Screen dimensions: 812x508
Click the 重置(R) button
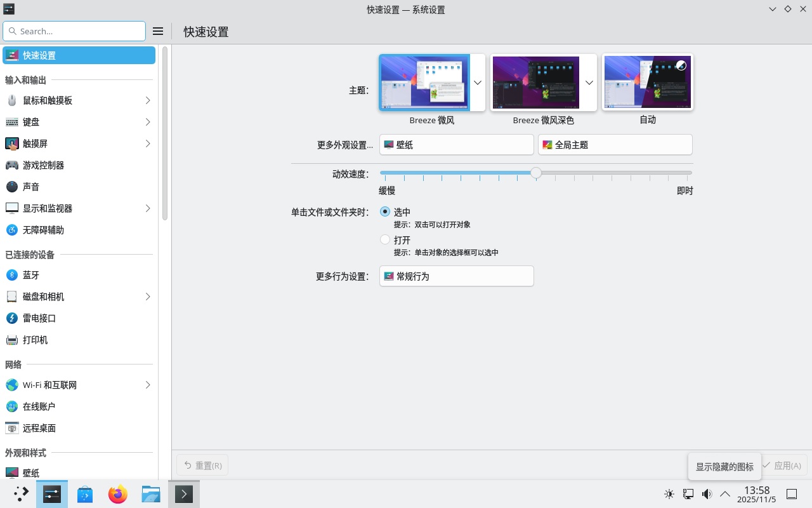[x=202, y=465]
